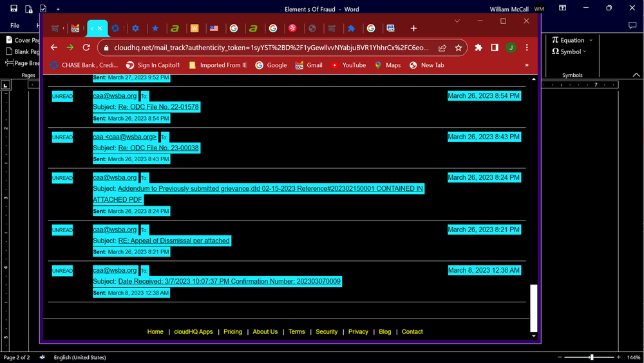Image resolution: width=644 pixels, height=363 pixels.
Task: Click the Share this page icon
Action: [442, 48]
